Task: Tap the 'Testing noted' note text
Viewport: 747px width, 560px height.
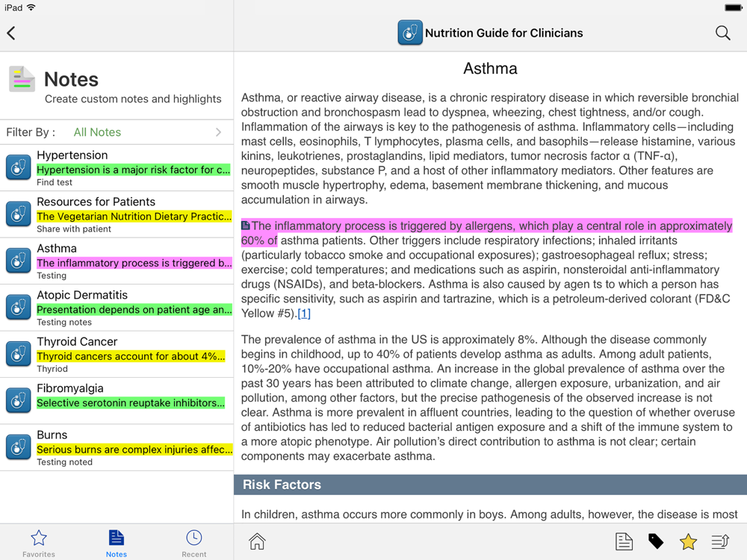Action: tap(65, 462)
